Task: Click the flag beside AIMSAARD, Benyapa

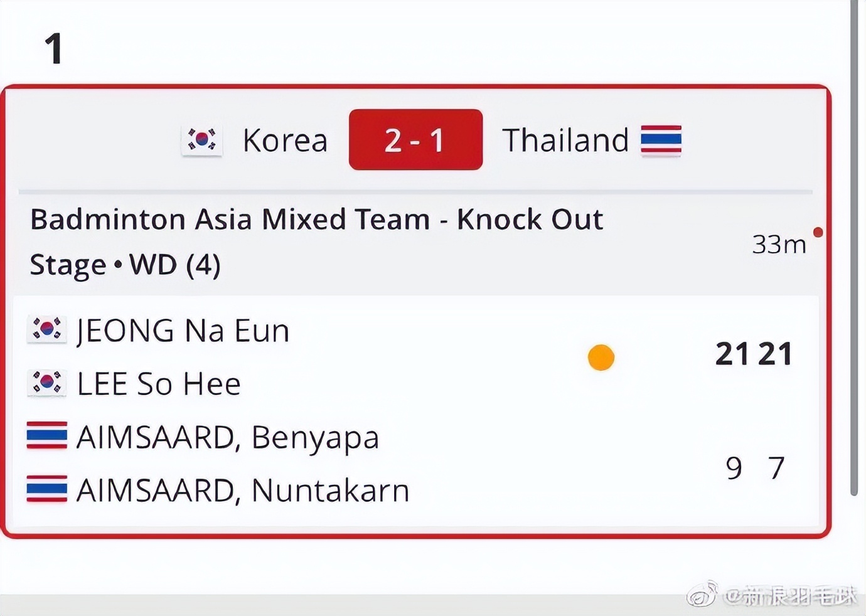Action: coord(47,436)
